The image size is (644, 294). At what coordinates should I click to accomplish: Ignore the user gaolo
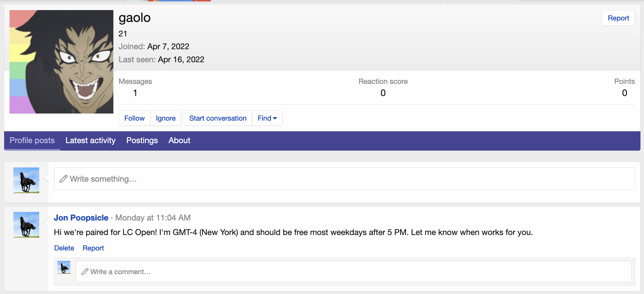[x=166, y=118]
